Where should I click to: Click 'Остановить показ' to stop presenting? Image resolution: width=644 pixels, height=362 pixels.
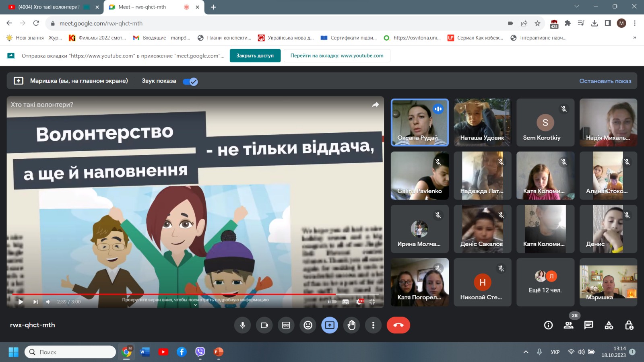[605, 81]
